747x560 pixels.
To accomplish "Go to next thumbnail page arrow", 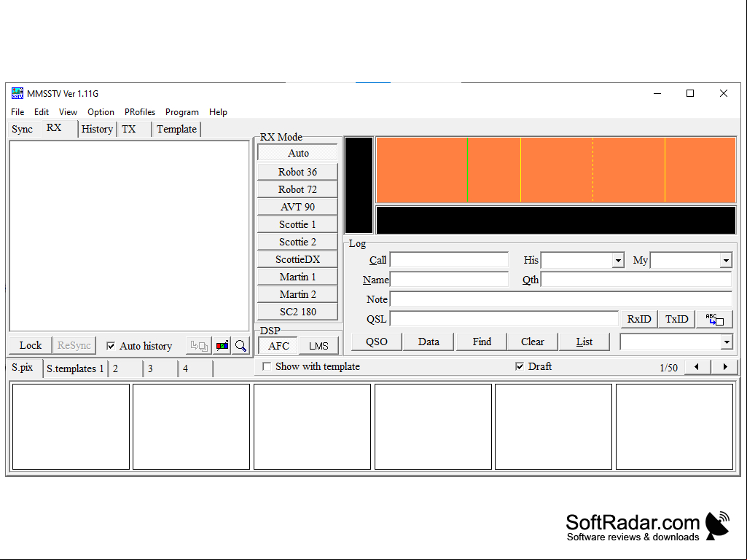I will (x=724, y=367).
